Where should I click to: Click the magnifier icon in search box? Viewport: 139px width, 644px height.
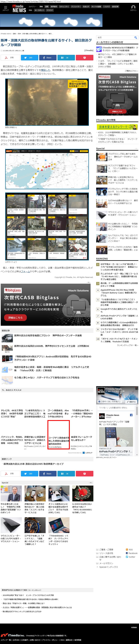click(135, 37)
